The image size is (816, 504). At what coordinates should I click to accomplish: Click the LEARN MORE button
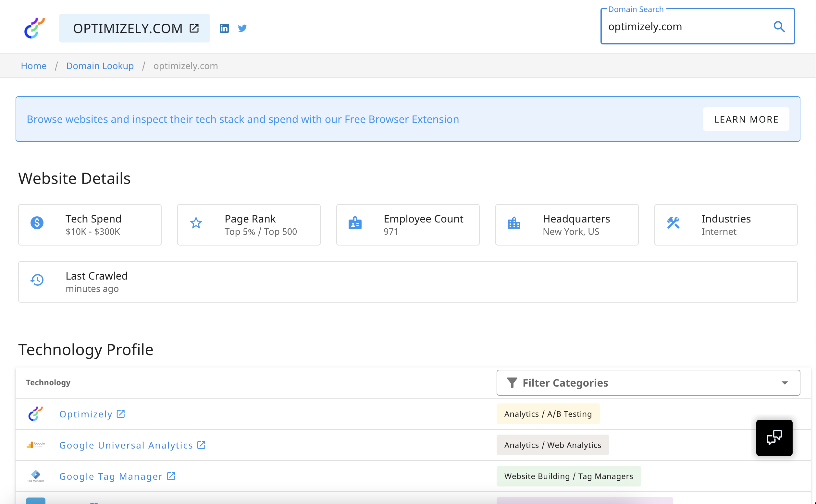point(746,119)
